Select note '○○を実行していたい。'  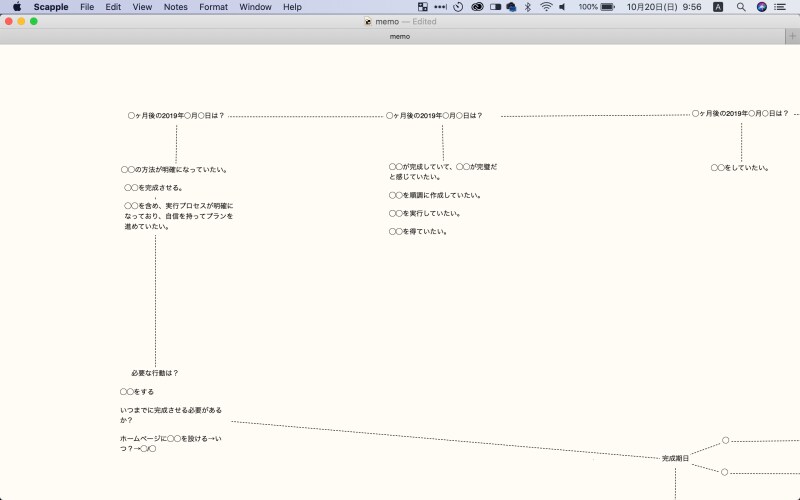pyautogui.click(x=424, y=213)
